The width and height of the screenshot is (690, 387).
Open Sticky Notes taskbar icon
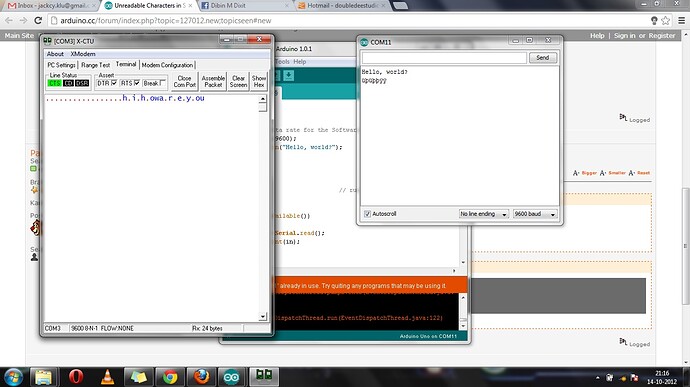pyautogui.click(x=138, y=377)
